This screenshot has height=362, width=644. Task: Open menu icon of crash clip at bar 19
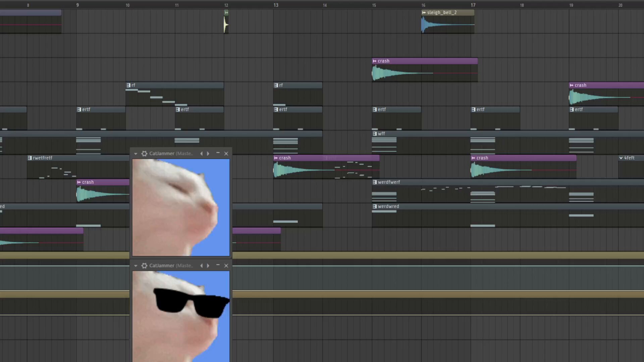pos(572,85)
